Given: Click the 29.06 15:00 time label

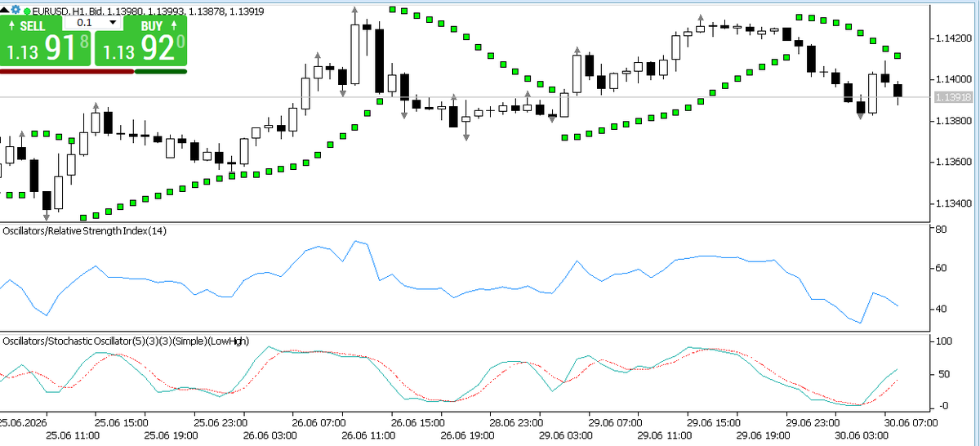Looking at the screenshot, I should click(715, 423).
